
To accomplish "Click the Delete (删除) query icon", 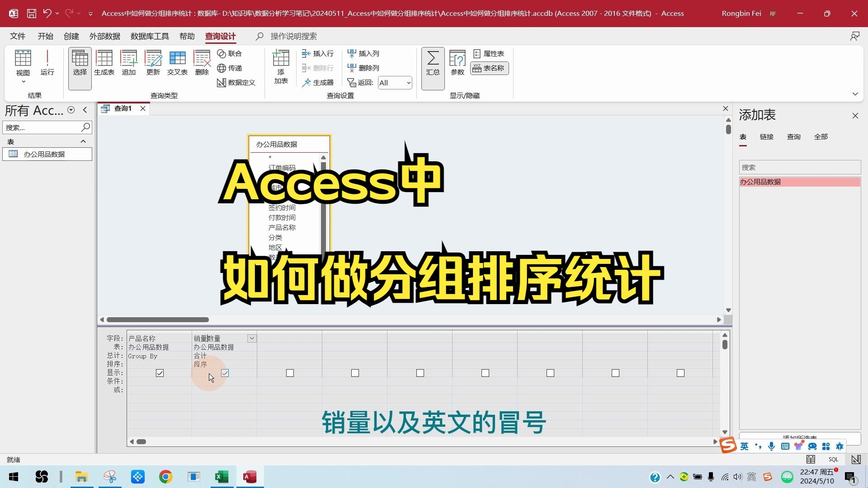I will click(x=202, y=63).
